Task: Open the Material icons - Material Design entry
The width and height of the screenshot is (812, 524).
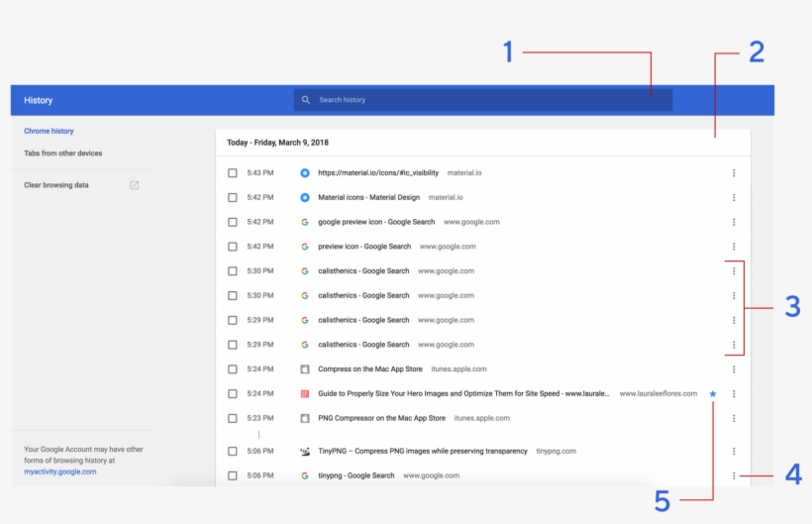Action: [368, 197]
